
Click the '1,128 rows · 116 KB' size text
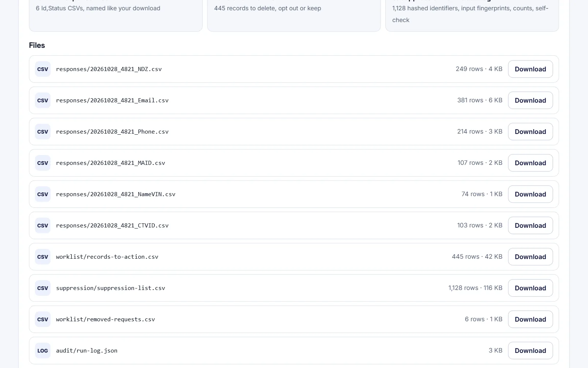[x=475, y=288]
